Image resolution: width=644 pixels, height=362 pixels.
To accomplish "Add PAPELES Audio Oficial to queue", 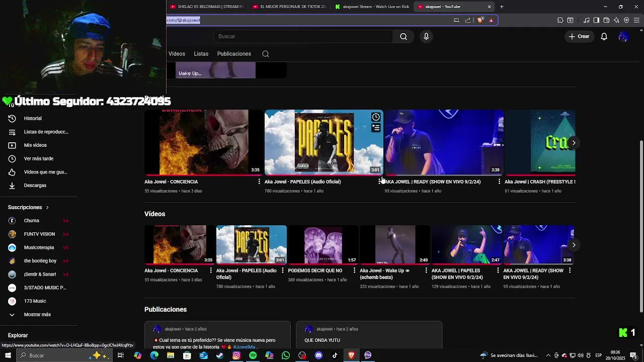I will pyautogui.click(x=376, y=128).
